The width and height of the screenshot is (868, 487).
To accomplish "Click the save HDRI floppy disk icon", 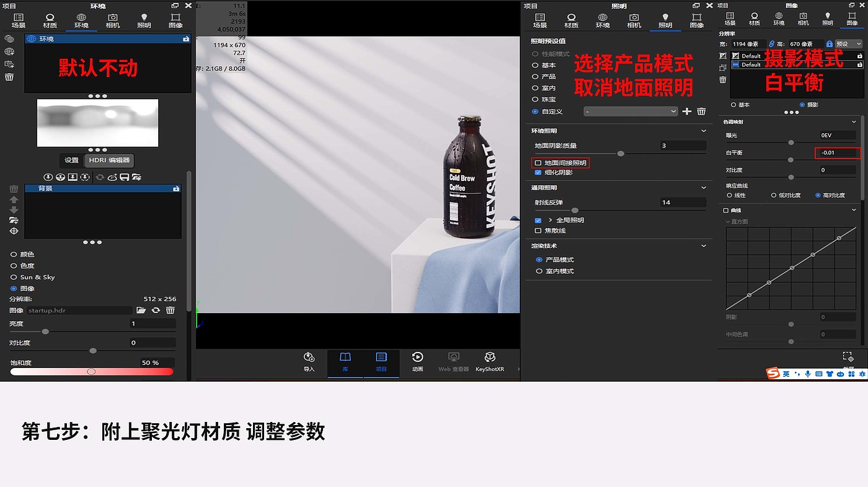I will 124,177.
